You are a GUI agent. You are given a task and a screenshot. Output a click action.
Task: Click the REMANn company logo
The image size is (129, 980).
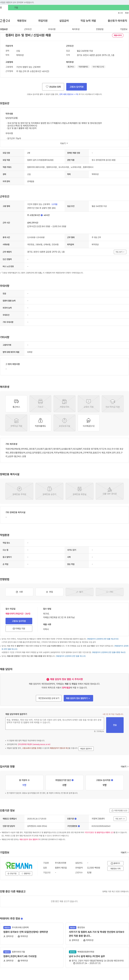point(19,866)
